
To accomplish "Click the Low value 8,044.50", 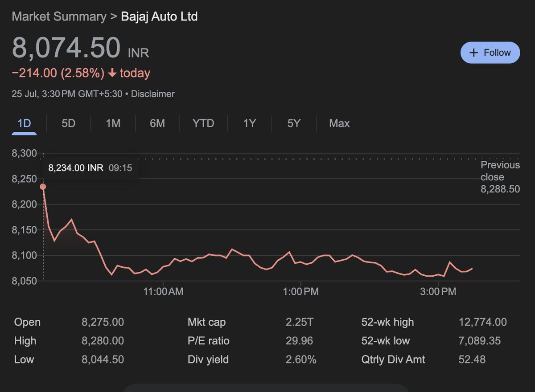I will 103,359.
